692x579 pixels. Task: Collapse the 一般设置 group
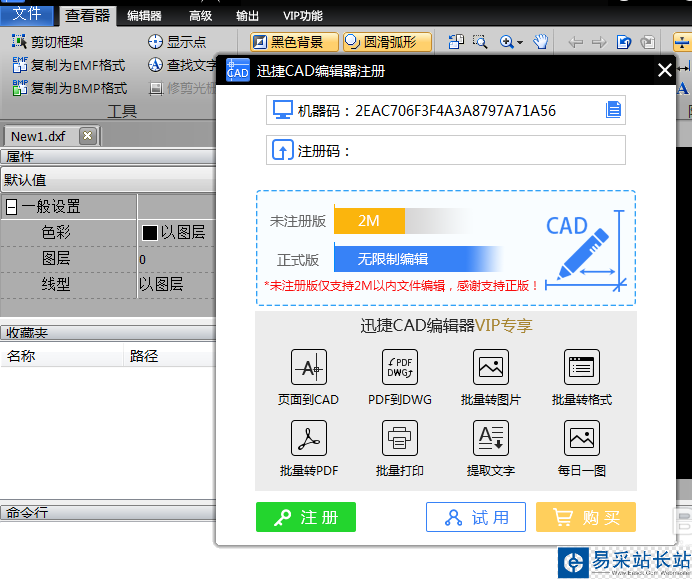[11, 207]
